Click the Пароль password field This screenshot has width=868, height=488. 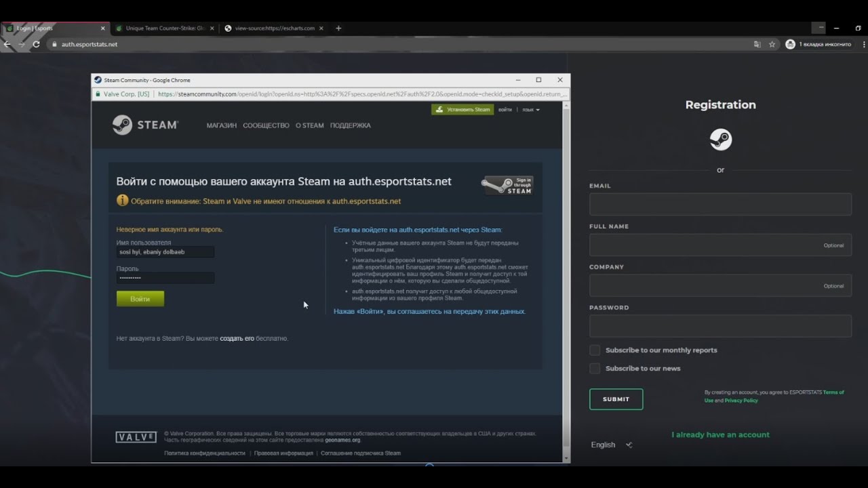165,278
